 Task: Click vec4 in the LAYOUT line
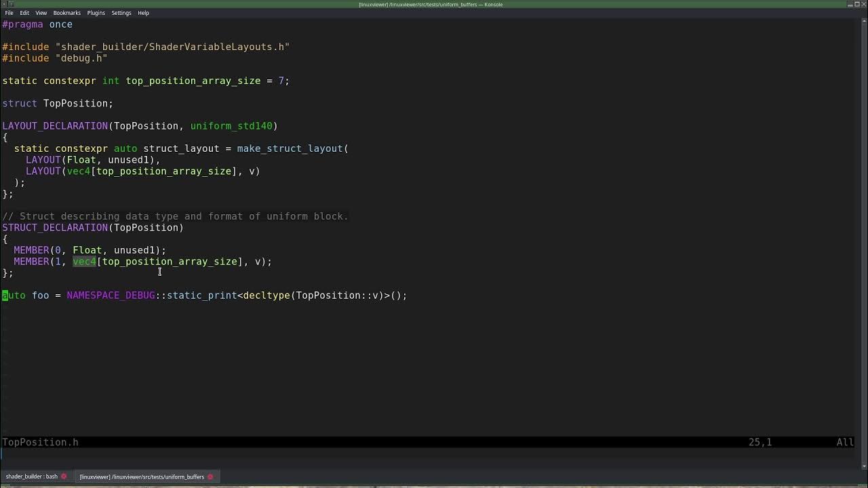pyautogui.click(x=78, y=171)
